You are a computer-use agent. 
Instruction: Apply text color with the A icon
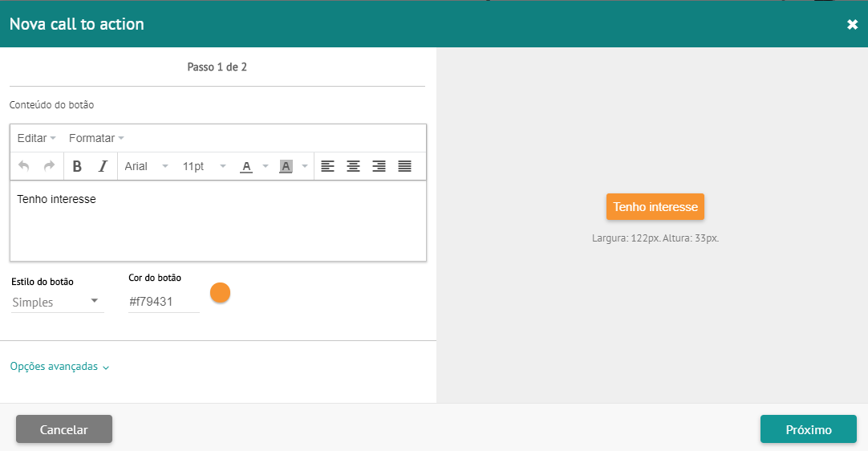coord(246,166)
